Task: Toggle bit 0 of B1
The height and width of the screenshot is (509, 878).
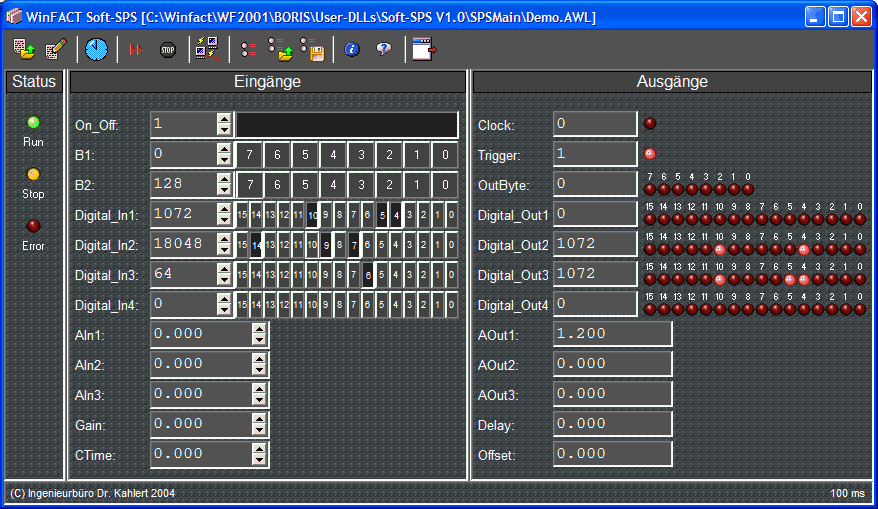Action: coord(445,155)
